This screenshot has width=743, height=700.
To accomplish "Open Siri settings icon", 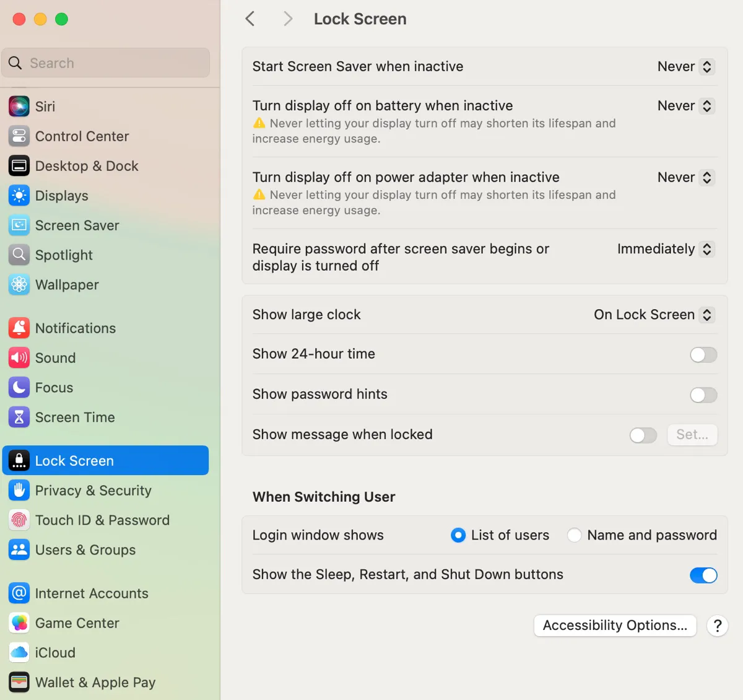I will point(19,107).
